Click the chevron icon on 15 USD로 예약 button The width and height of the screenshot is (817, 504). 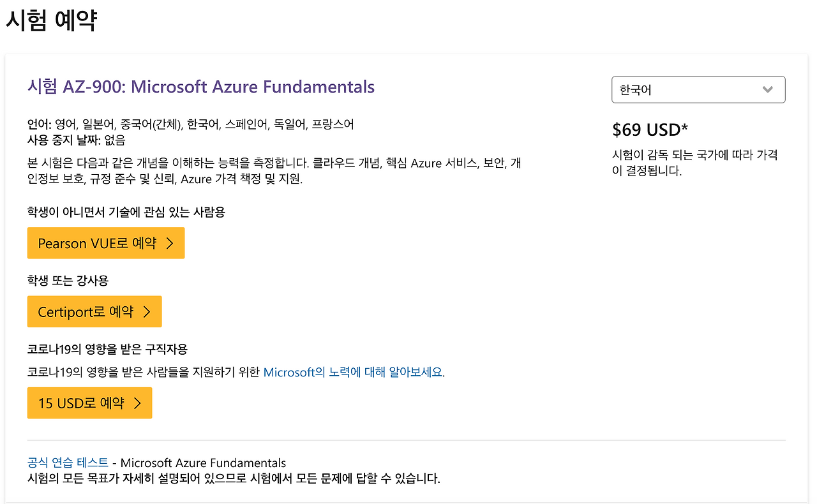(137, 403)
